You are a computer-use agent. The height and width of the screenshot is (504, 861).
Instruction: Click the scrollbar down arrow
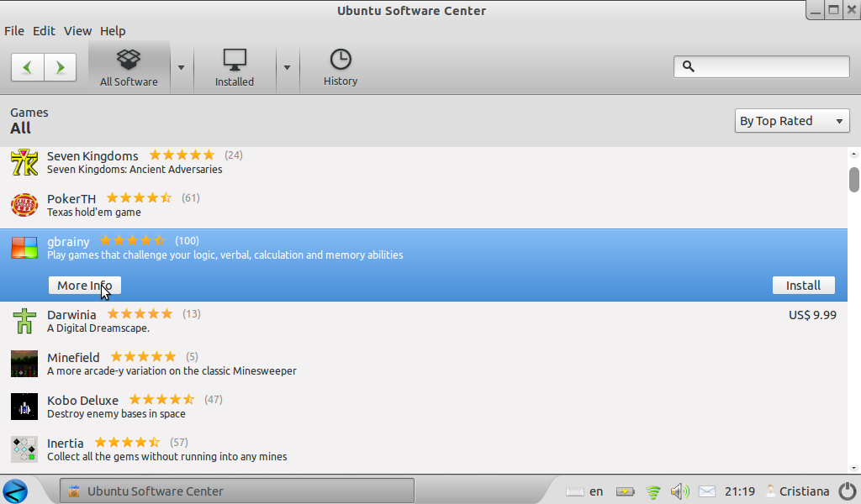854,468
